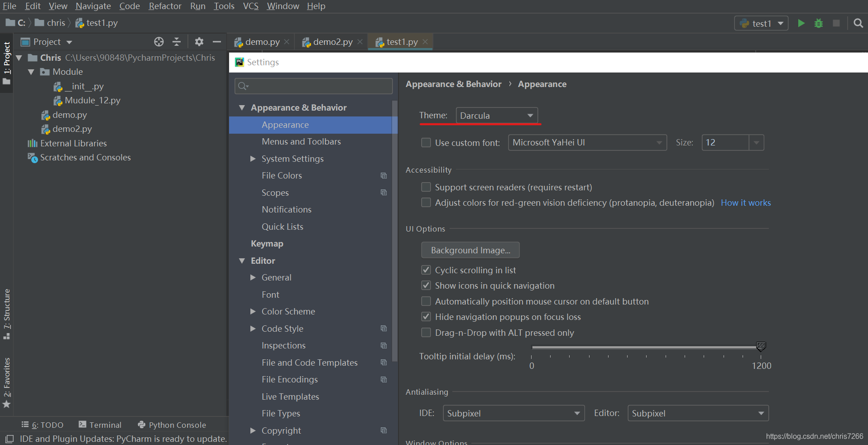Start debugging with the green bug icon
The image size is (868, 445).
[819, 23]
